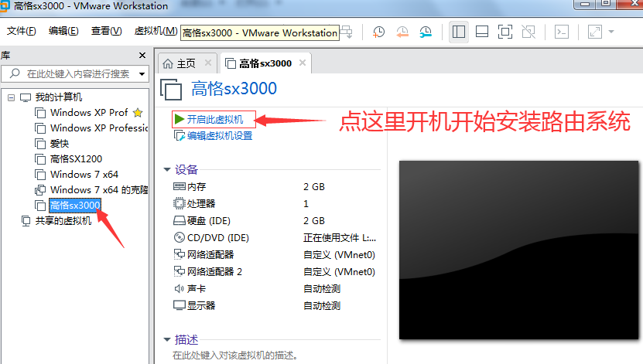Select Windows XP Prof starred VM
This screenshot has width=643, height=364.
(89, 113)
